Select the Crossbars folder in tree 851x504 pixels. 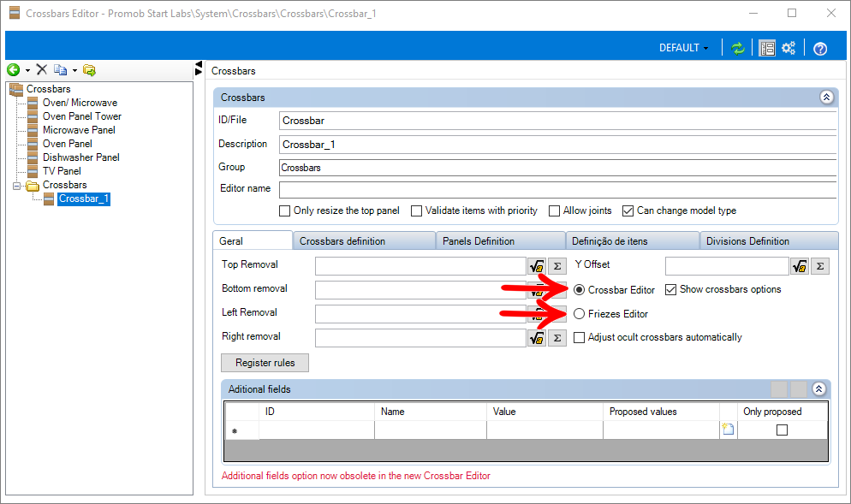point(64,185)
